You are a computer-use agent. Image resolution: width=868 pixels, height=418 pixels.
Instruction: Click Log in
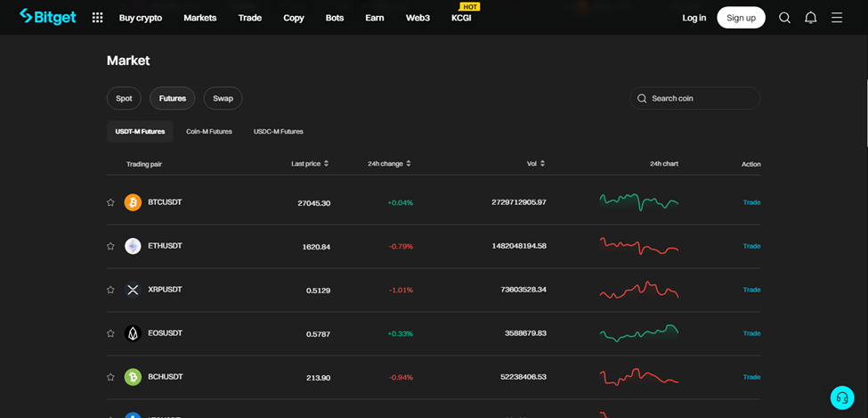coord(694,18)
